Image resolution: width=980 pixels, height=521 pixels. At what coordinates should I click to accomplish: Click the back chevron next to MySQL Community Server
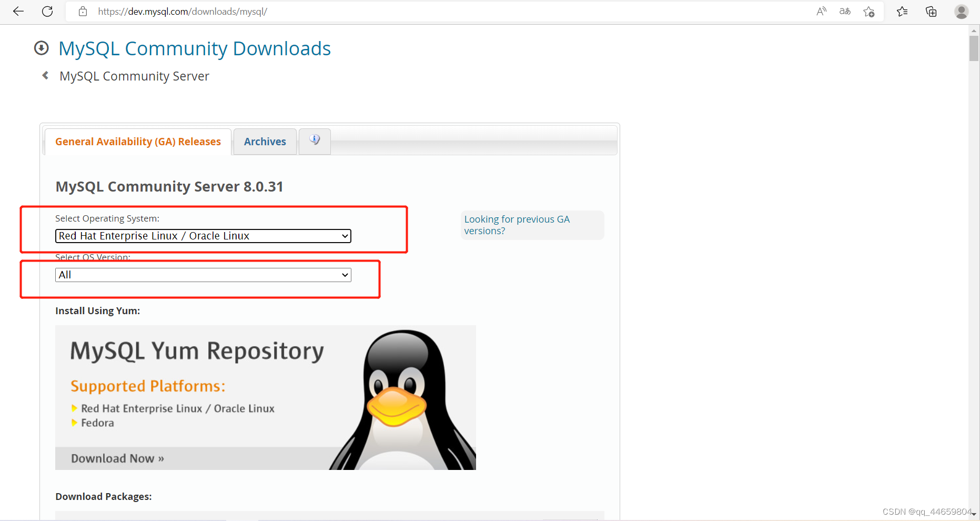click(45, 76)
